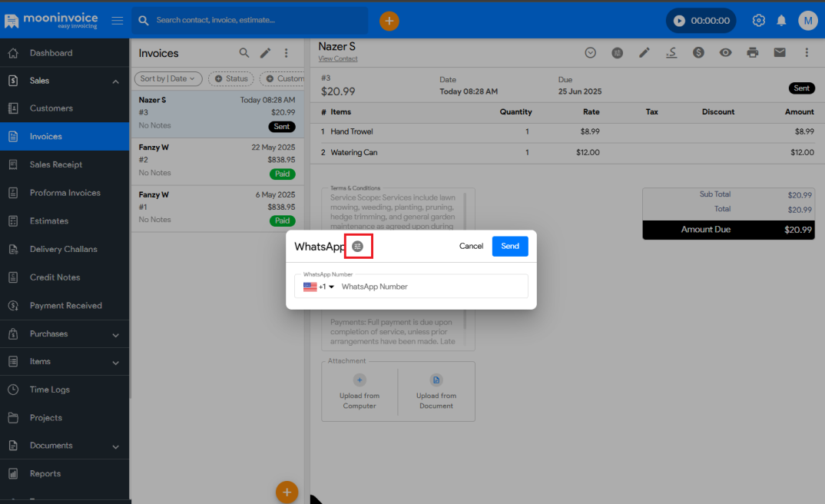Screen dimensions: 825x504
Task: Click the Send button in WhatsApp dialog
Action: tap(510, 246)
